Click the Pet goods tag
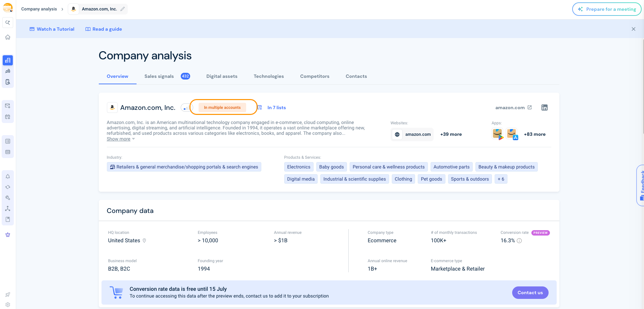 click(432, 179)
